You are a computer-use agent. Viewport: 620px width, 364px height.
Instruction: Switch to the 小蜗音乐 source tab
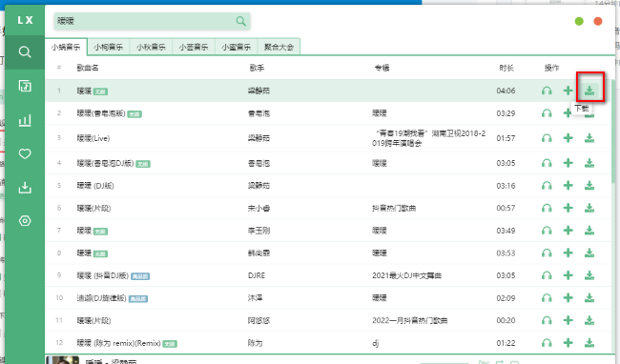(x=66, y=47)
